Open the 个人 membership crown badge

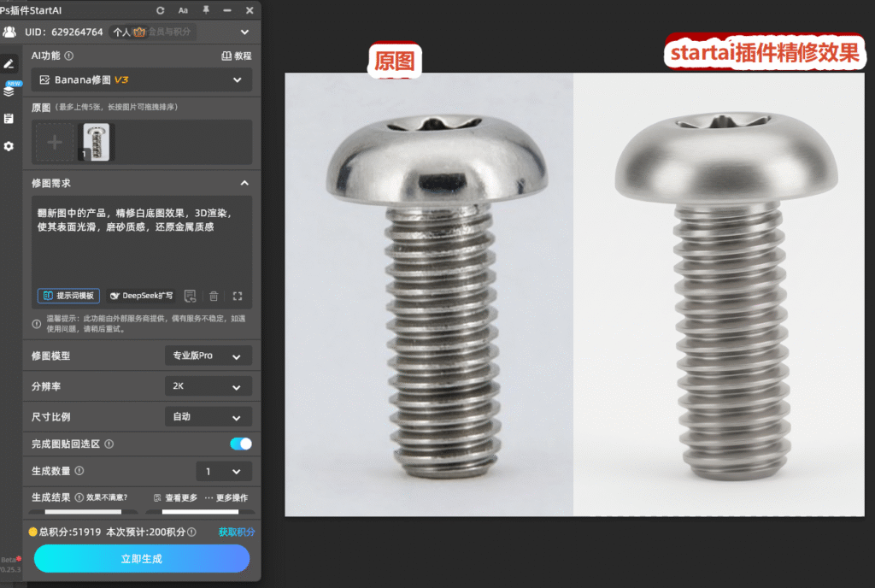130,32
